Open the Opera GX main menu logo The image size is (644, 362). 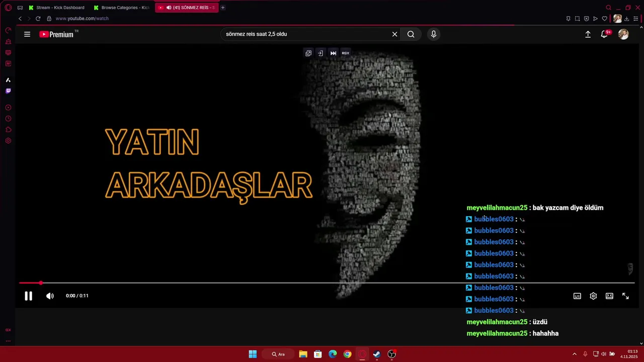coord(8,8)
